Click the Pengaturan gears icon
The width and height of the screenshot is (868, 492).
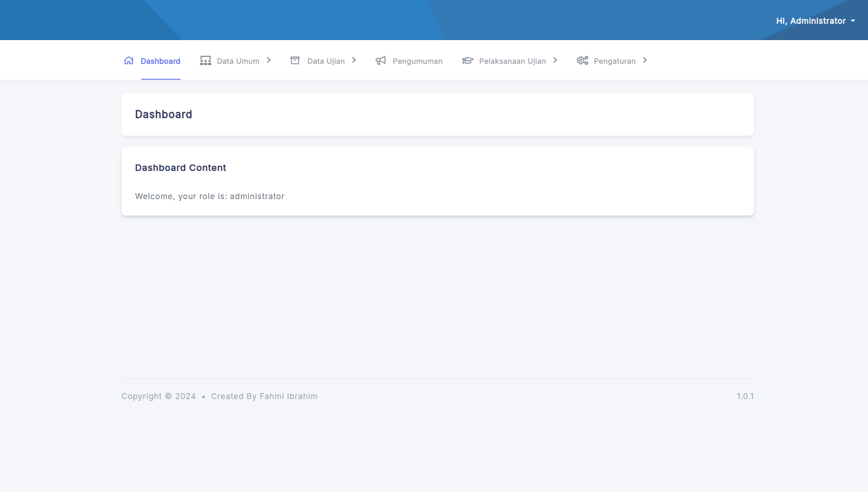coord(582,61)
